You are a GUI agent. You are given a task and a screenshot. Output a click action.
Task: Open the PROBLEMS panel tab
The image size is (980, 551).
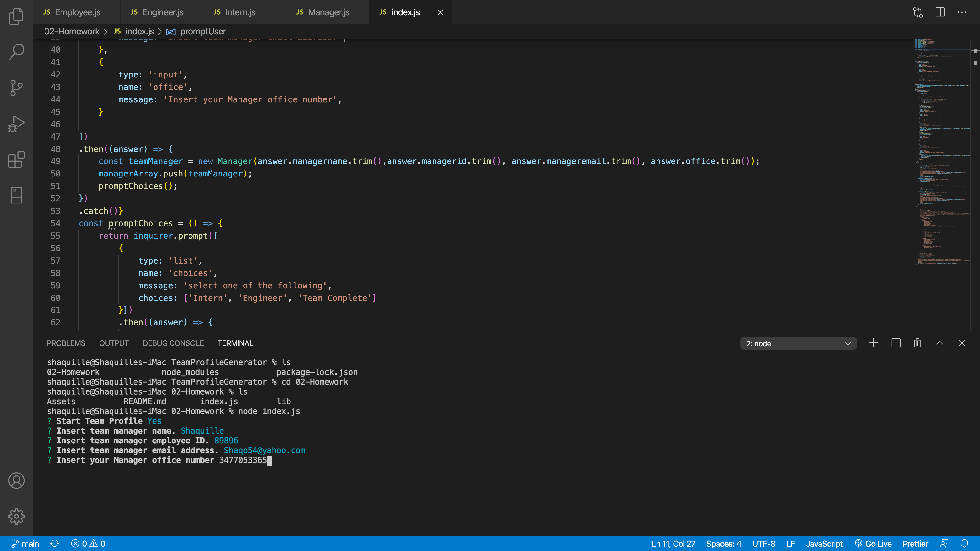(66, 343)
